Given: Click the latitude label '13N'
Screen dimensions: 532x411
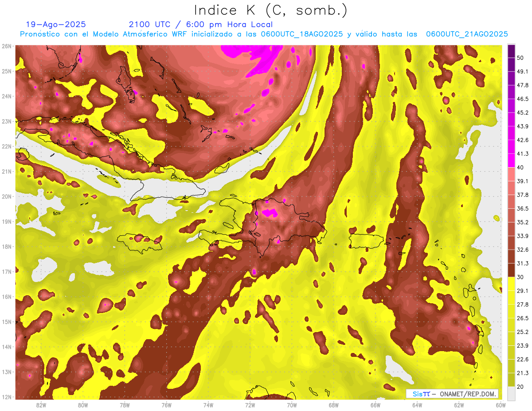Looking at the screenshot, I should point(7,372).
